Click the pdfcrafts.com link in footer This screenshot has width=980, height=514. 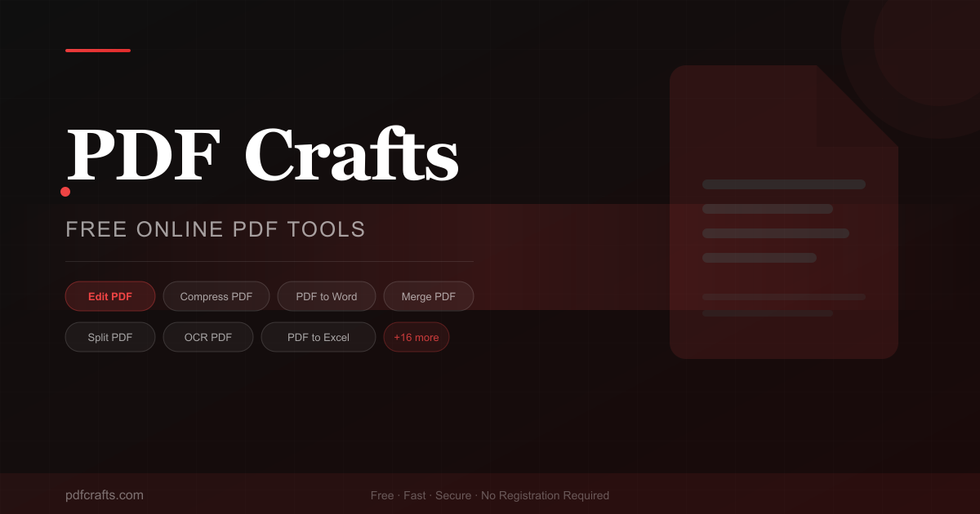pyautogui.click(x=105, y=495)
